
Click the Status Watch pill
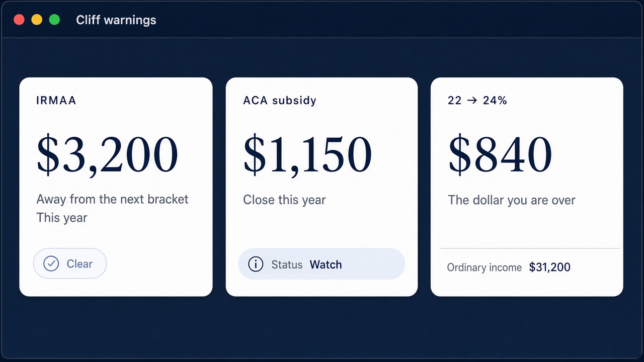click(x=321, y=264)
